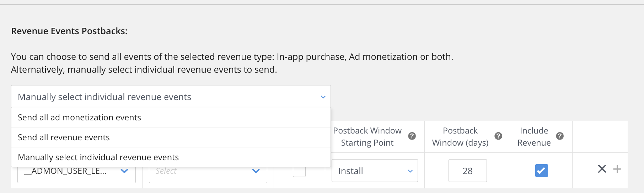Uncheck the Include Revenue checkbox
The width and height of the screenshot is (644, 193).
[541, 171]
